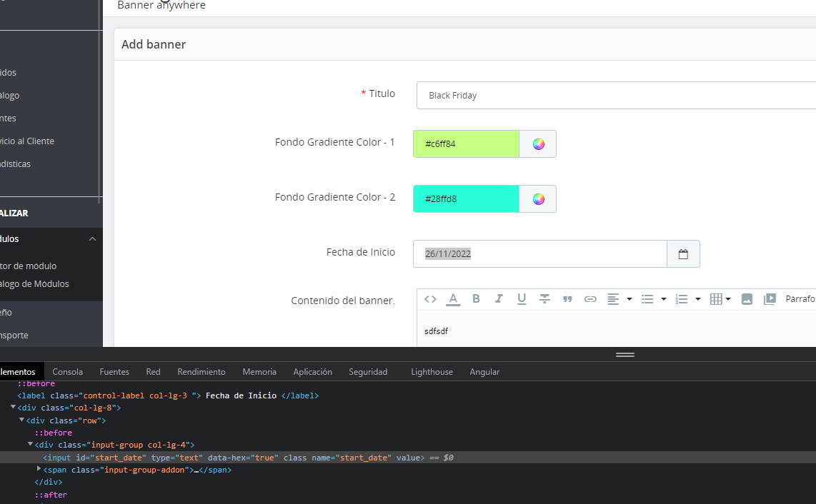Collapse the div class row node
This screenshot has width=816, height=504.
point(21,420)
